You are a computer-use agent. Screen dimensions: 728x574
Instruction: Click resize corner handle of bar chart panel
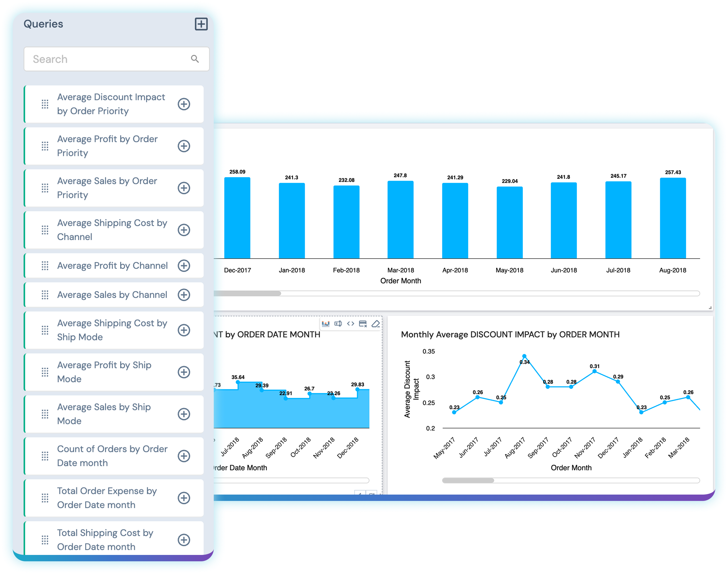coord(710,307)
